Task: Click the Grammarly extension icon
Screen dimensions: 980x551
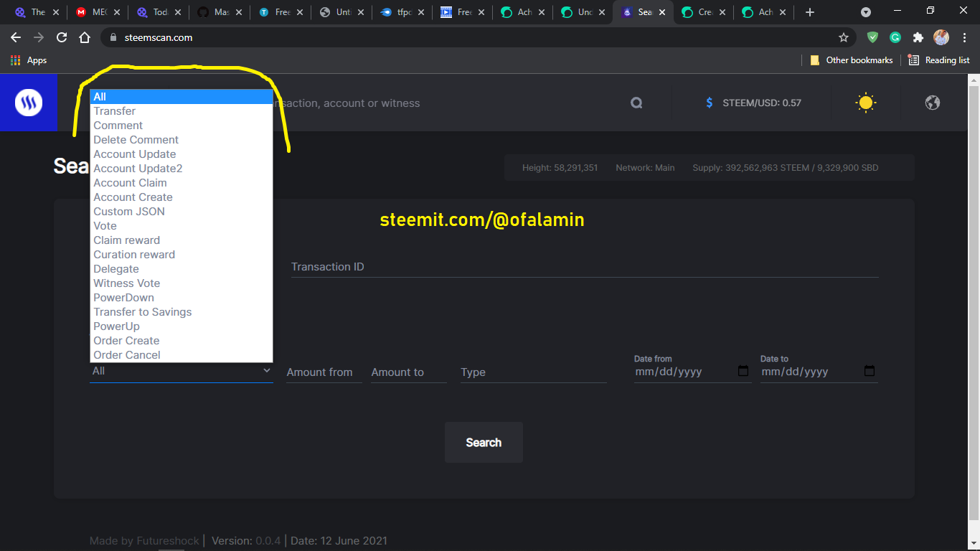Action: point(895,37)
